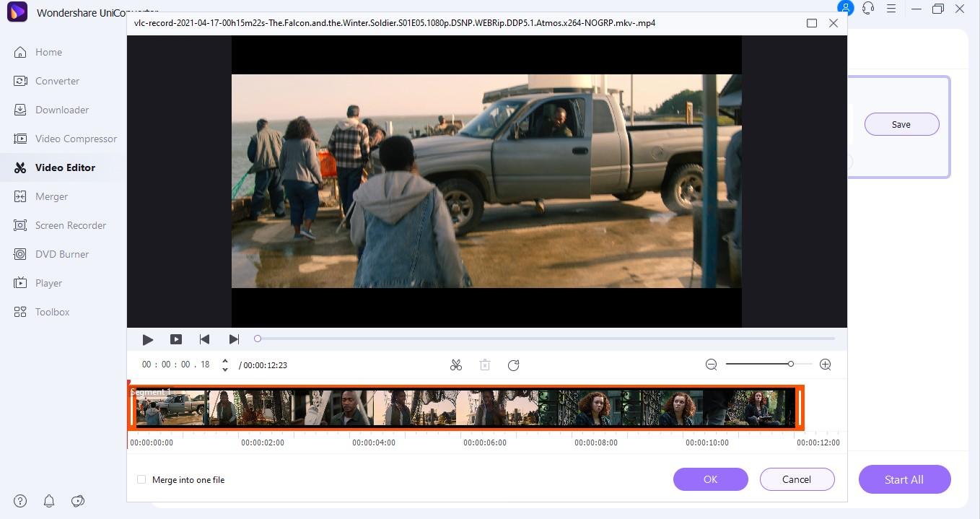Viewport: 980px width, 519px height.
Task: Close the trim dialog window
Action: (x=834, y=23)
